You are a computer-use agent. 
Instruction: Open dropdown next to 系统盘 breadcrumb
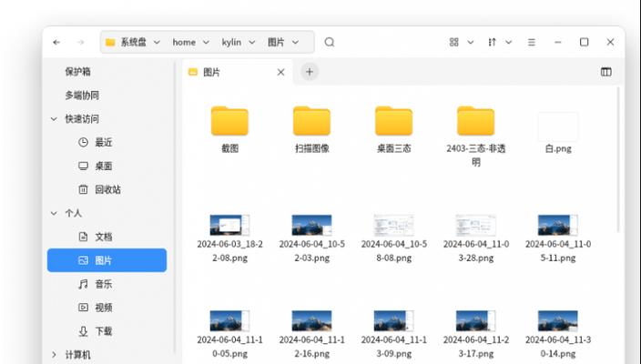point(157,42)
